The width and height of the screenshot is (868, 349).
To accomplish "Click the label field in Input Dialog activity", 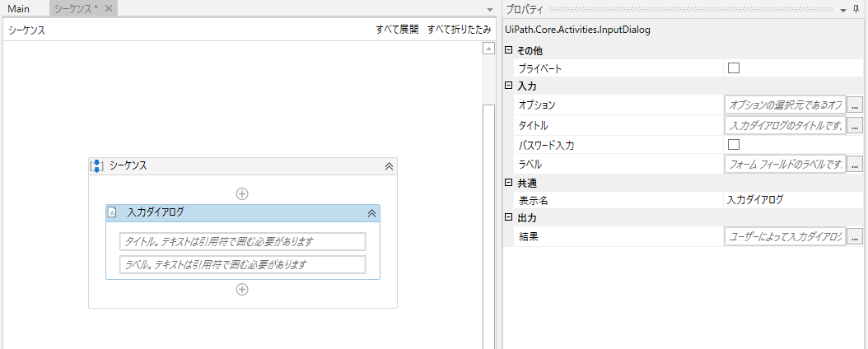I will (x=242, y=264).
